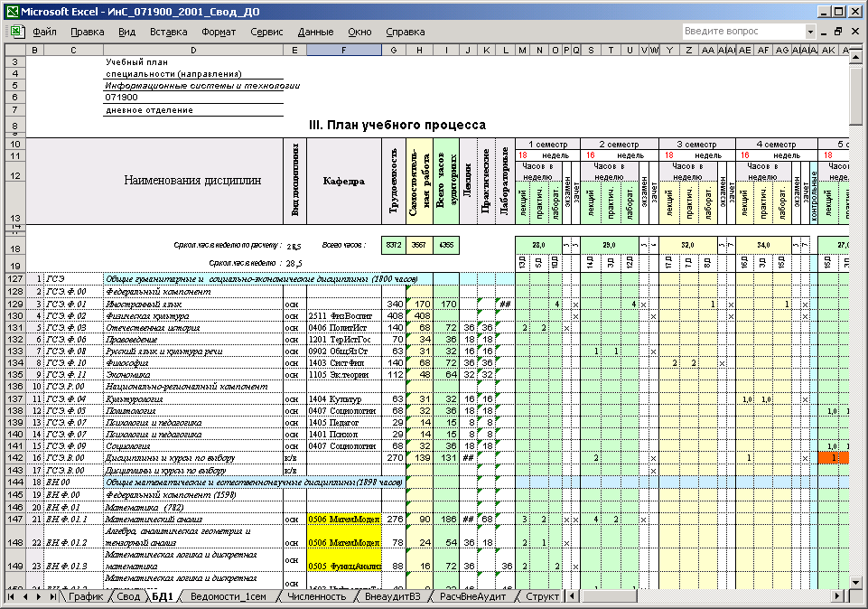Click the previous sheet tab arrow
The image size is (868, 609).
click(25, 596)
